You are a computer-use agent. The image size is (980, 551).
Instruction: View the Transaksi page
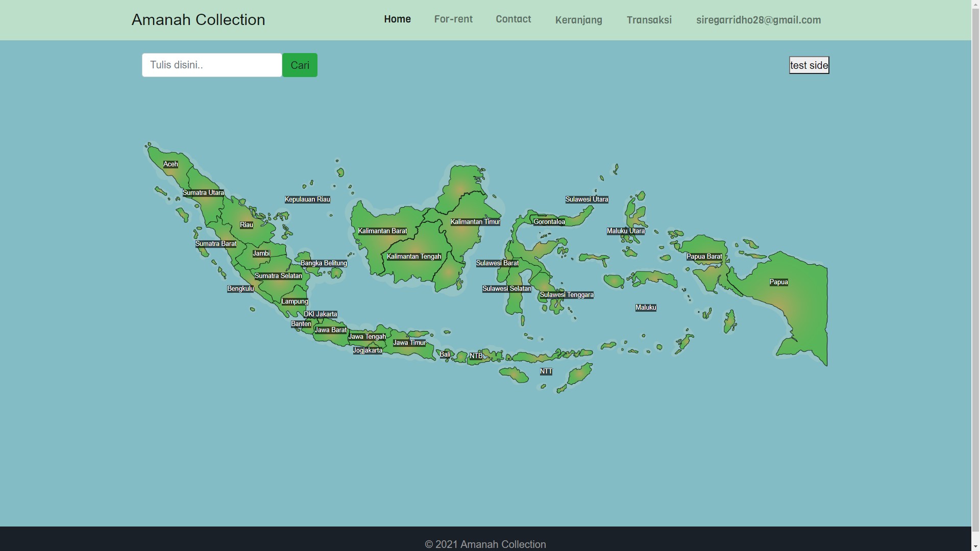(x=649, y=20)
